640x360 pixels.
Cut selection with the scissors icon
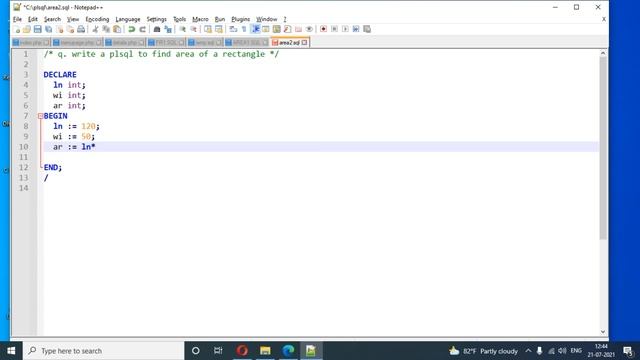tap(95, 29)
